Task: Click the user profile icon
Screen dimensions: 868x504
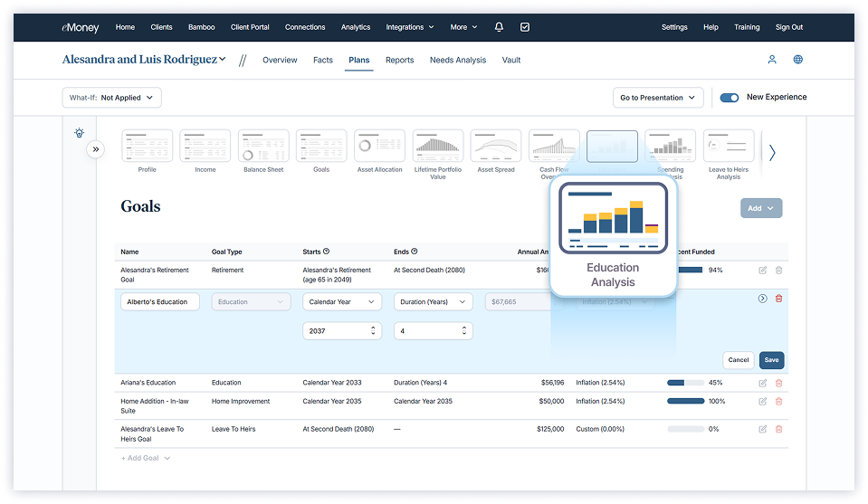Action: (x=772, y=60)
